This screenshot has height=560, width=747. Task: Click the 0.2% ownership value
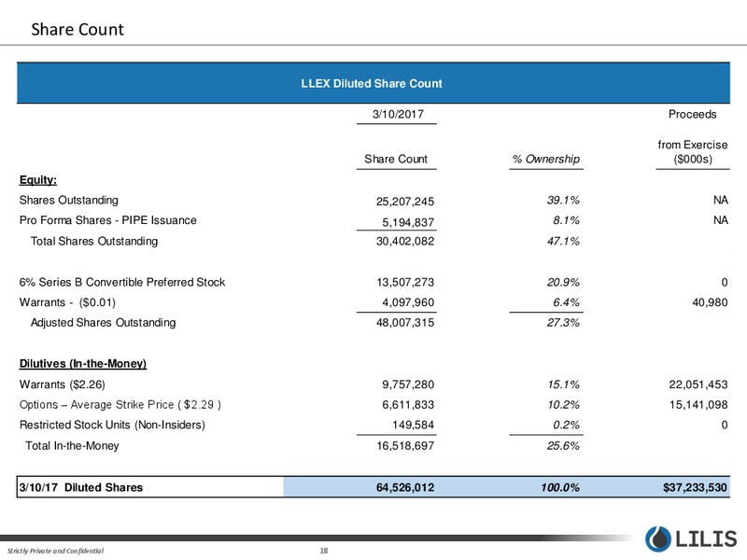566,426
